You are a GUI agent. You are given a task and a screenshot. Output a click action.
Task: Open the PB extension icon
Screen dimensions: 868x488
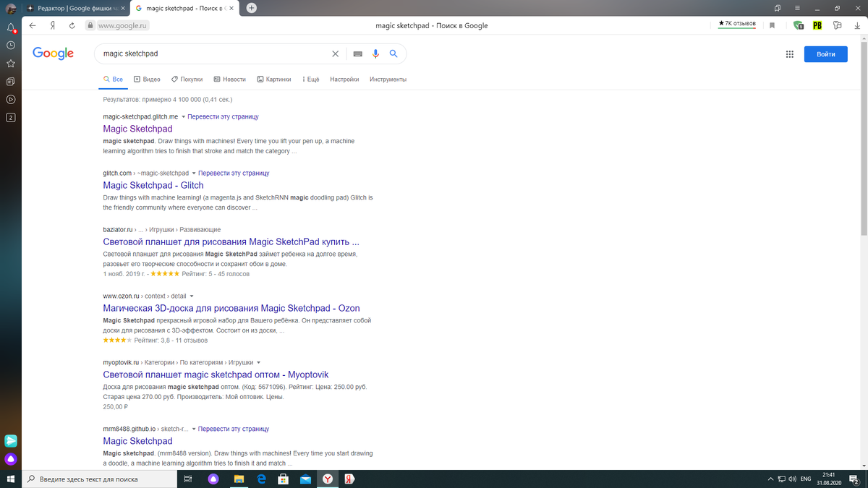click(817, 25)
